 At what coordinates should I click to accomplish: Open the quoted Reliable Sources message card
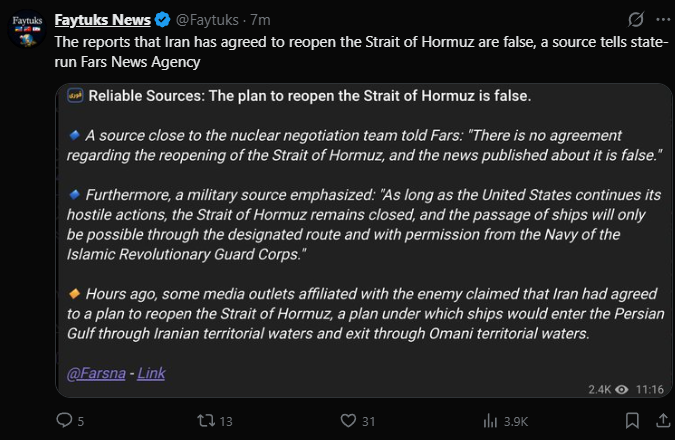(364, 240)
